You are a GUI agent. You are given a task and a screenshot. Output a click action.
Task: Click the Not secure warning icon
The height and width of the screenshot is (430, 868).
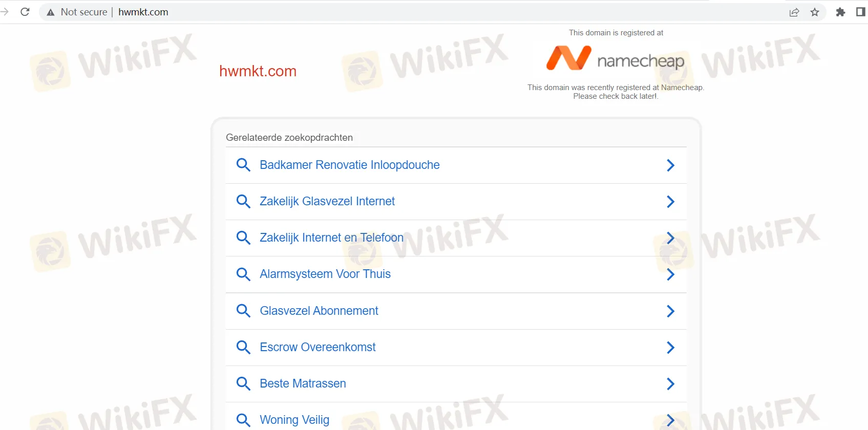(50, 12)
